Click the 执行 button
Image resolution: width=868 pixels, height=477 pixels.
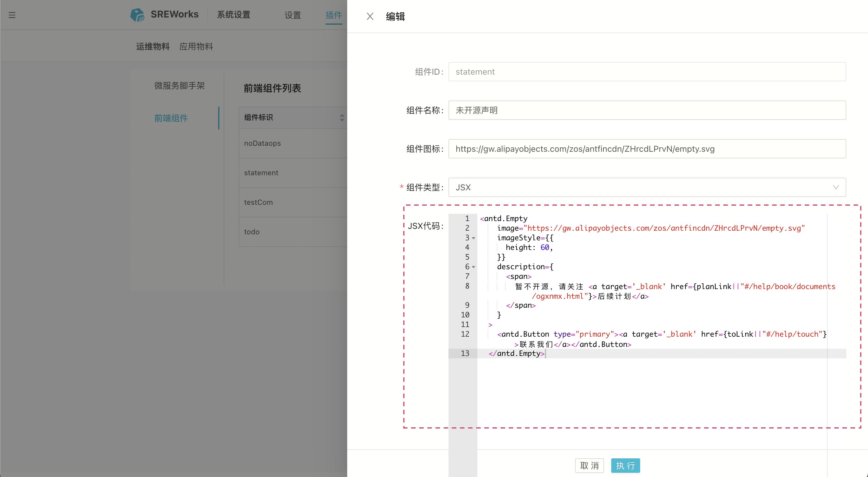pyautogui.click(x=625, y=465)
